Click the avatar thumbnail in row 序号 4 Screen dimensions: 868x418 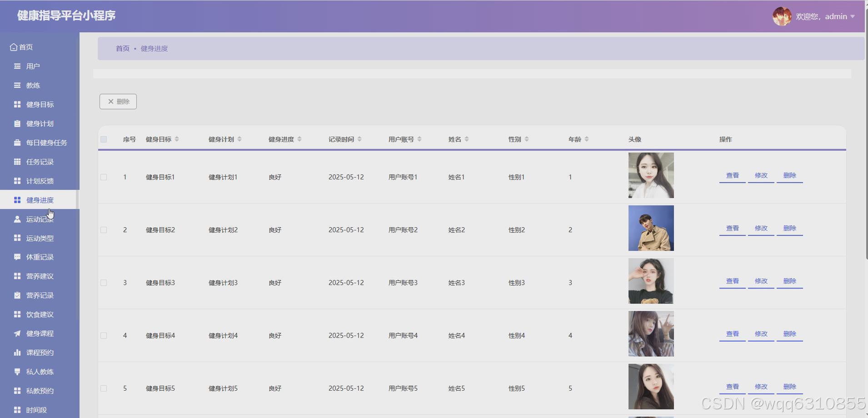651,333
